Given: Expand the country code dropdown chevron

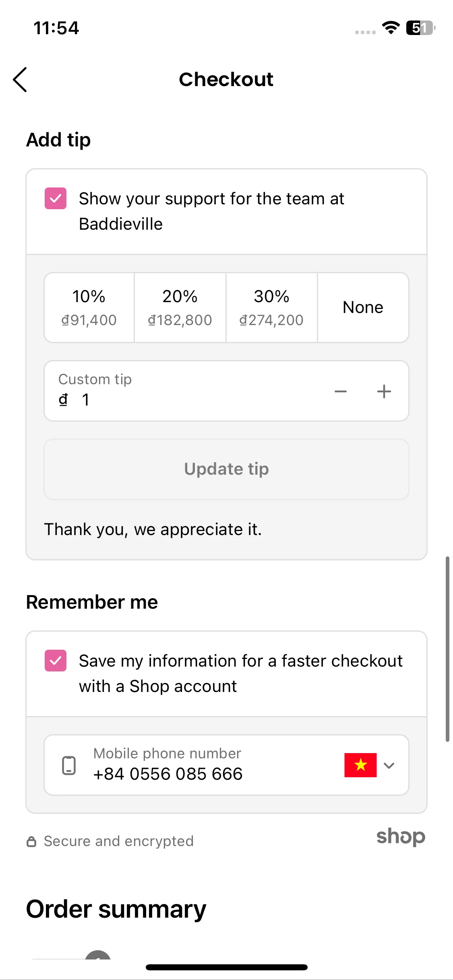Looking at the screenshot, I should (389, 765).
